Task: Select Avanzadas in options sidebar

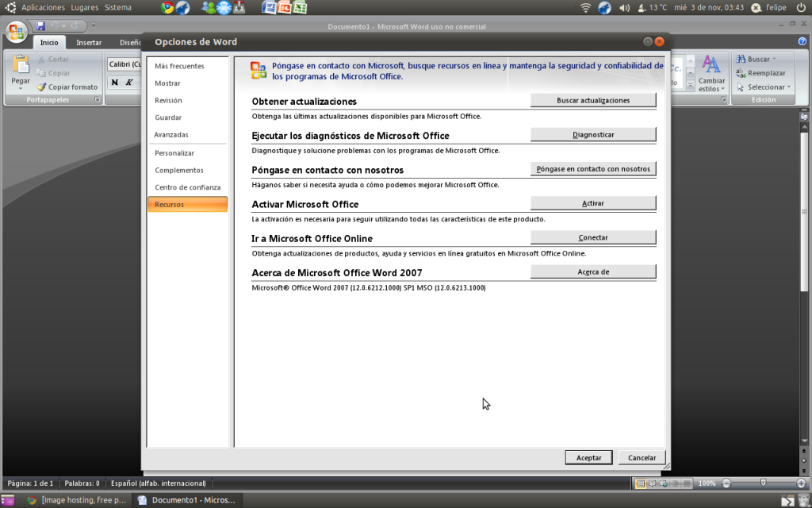Action: click(171, 135)
